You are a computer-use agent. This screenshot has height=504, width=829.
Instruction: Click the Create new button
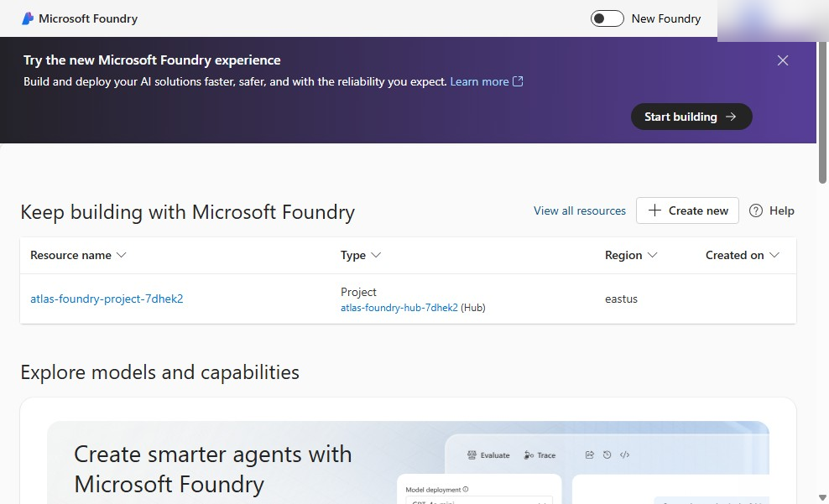pyautogui.click(x=687, y=210)
